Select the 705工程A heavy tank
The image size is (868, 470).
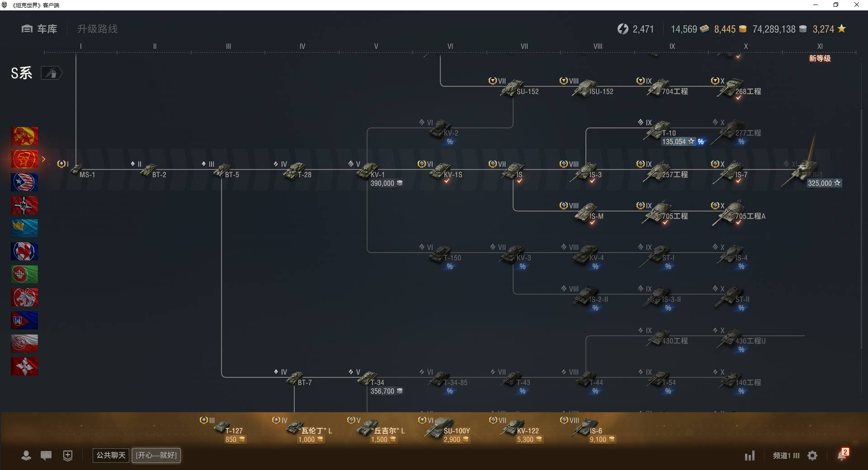[738, 213]
